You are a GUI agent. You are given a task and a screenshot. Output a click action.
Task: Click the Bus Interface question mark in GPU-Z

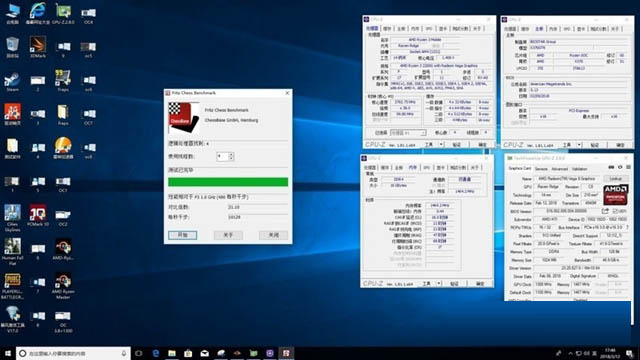(x=627, y=227)
